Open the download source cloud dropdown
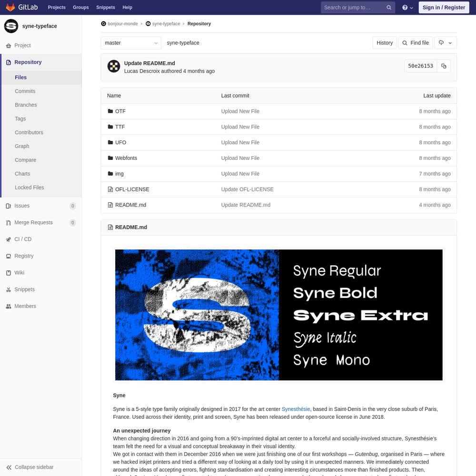 click(446, 43)
